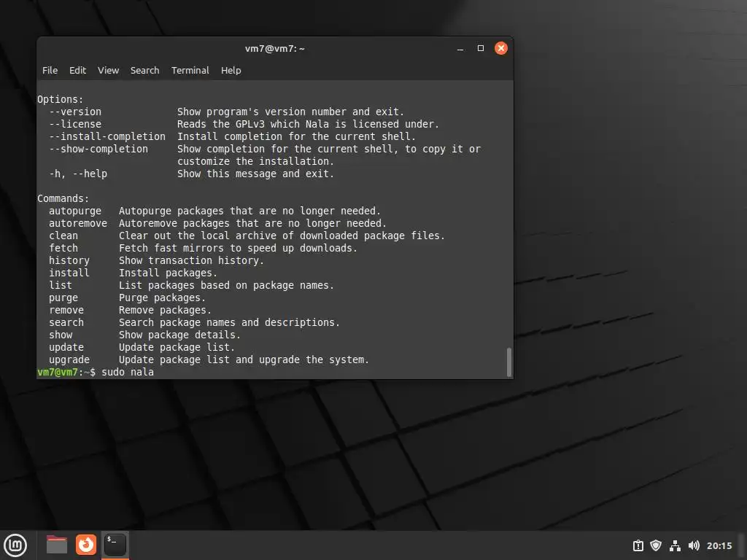Click the 'autoremove' command name
The height and width of the screenshot is (560, 747).
[78, 223]
